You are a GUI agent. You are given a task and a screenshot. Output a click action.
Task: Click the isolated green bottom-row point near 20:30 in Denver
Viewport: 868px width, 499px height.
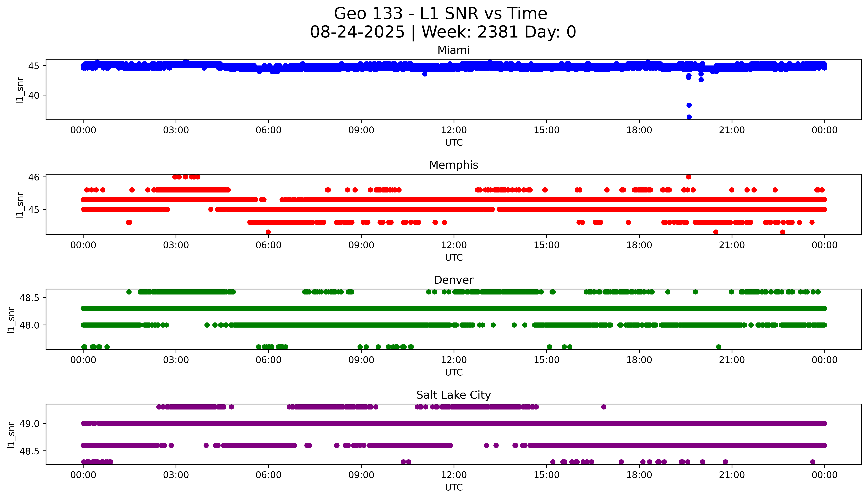click(718, 347)
